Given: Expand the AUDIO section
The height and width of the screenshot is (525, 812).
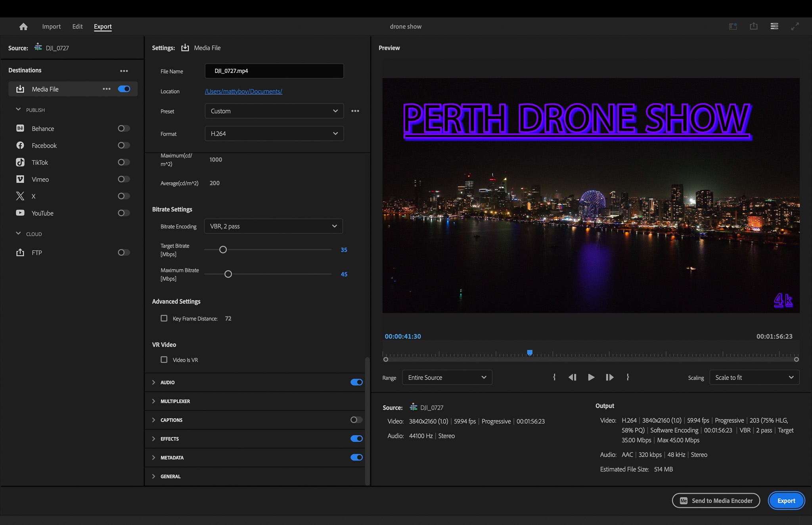Looking at the screenshot, I should point(153,382).
